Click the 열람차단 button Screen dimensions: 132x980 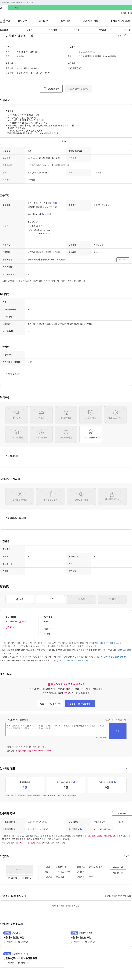(27, 878)
